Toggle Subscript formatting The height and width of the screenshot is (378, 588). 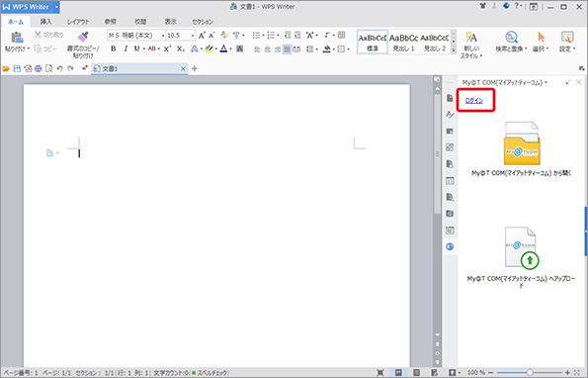[x=181, y=48]
